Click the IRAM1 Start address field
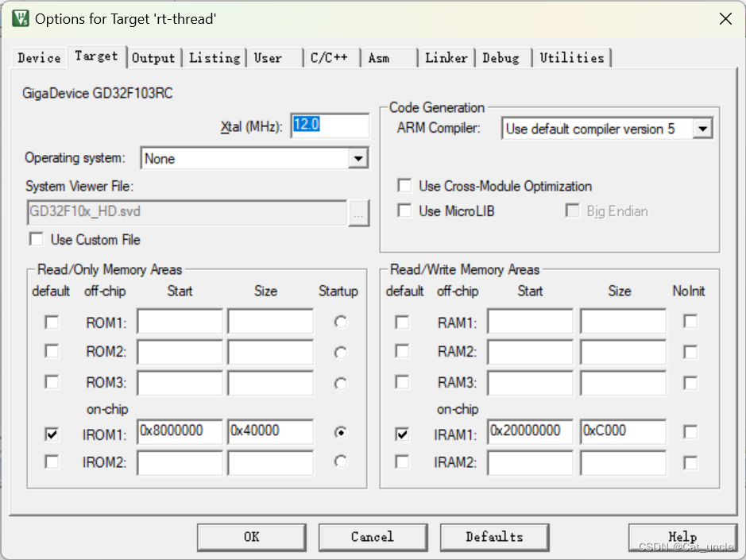Screen dimensions: 746x560 tap(530, 431)
